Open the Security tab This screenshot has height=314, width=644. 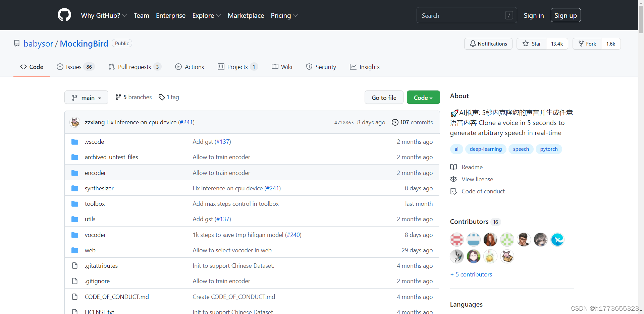tap(321, 67)
